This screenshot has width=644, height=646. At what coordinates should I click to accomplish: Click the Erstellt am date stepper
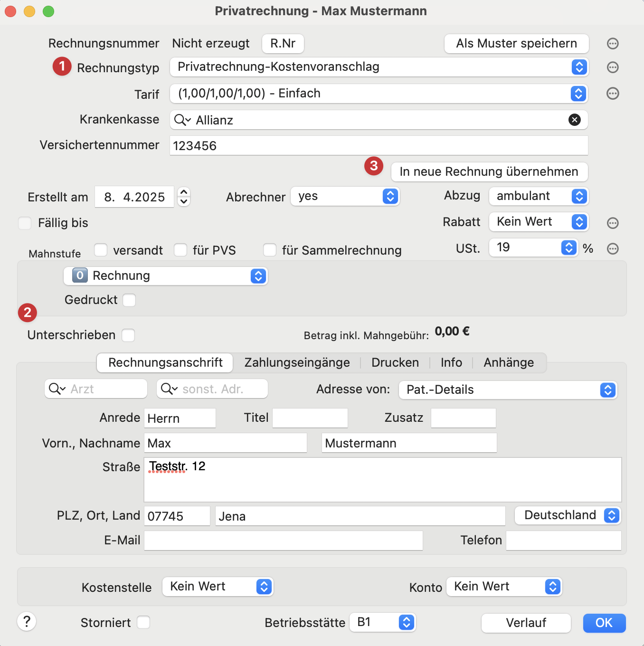[184, 196]
